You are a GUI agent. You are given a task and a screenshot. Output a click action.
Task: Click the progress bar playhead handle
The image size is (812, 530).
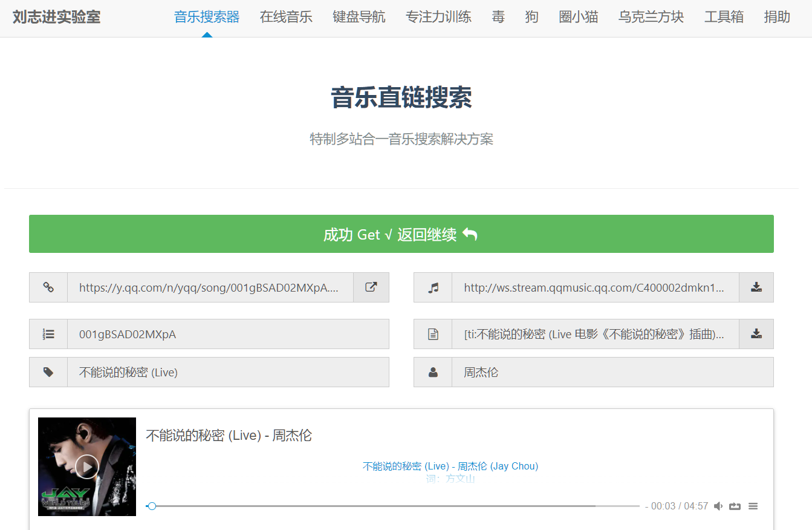click(152, 506)
